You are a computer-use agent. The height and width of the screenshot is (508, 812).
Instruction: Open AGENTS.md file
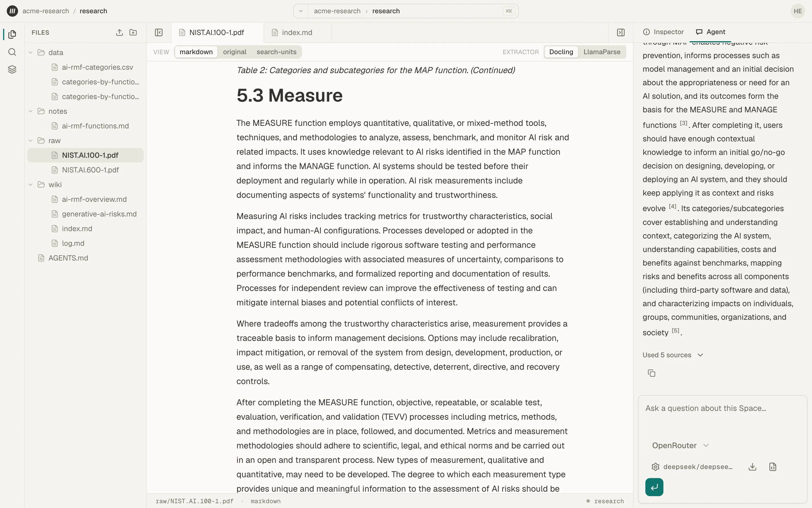click(x=85, y=258)
